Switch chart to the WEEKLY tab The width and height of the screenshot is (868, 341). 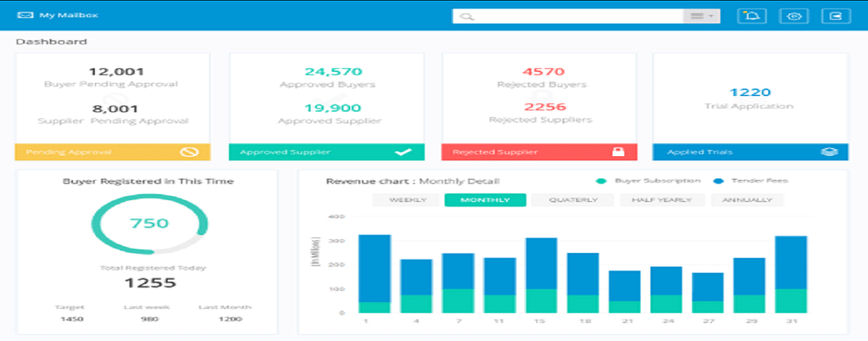(406, 200)
